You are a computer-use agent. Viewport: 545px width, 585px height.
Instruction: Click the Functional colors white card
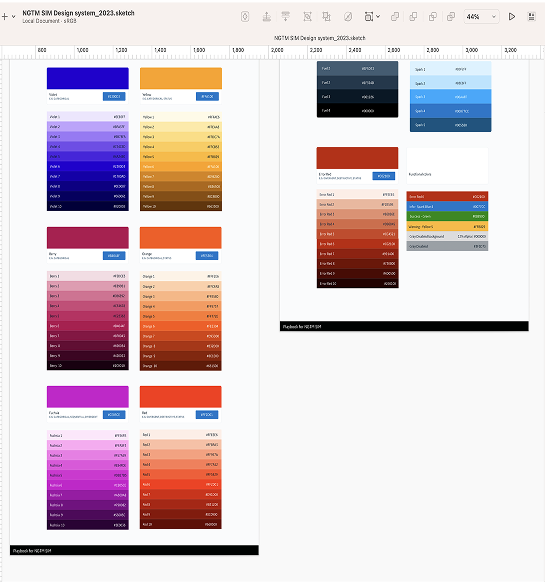coord(447,166)
